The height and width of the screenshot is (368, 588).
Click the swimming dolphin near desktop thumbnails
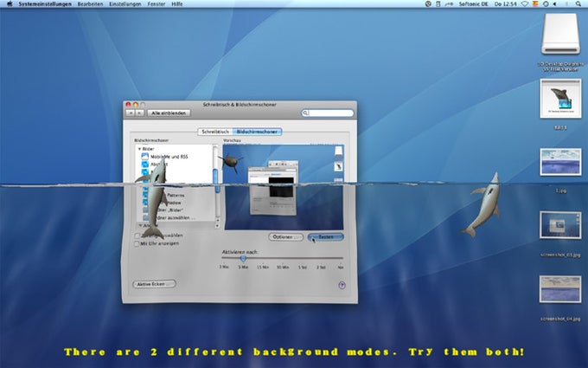point(483,203)
